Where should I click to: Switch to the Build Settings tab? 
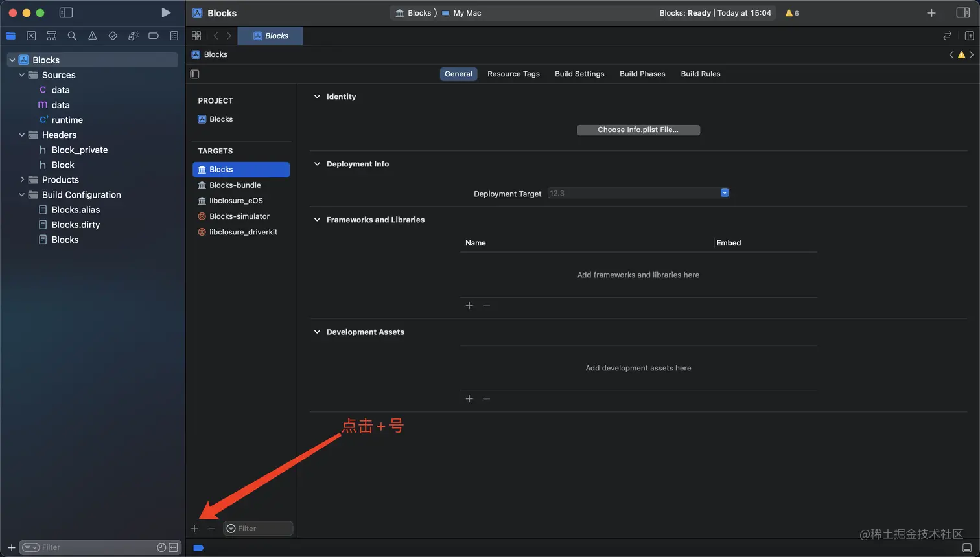[x=579, y=74]
